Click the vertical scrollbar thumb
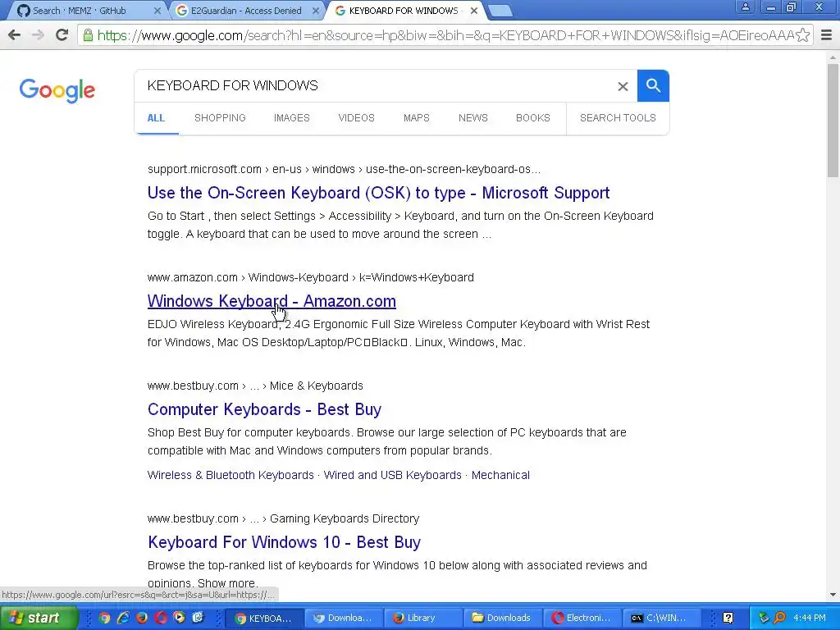Screen dimensions: 840x630 tap(833, 121)
